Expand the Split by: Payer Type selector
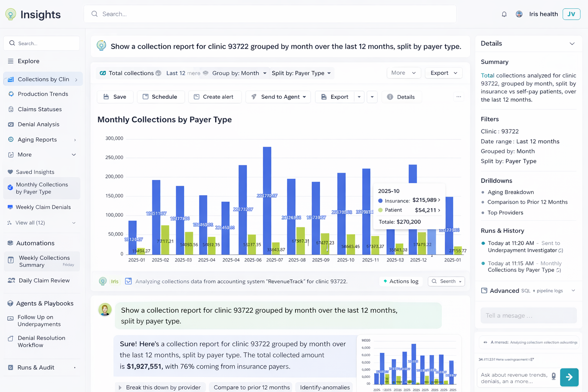 [x=301, y=73]
